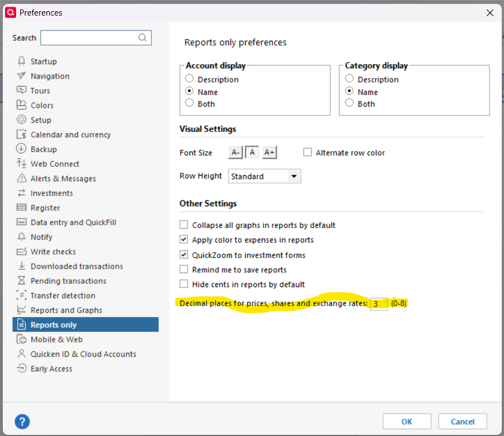Click the Tours speech bubble icon
The height and width of the screenshot is (436, 504).
21,90
